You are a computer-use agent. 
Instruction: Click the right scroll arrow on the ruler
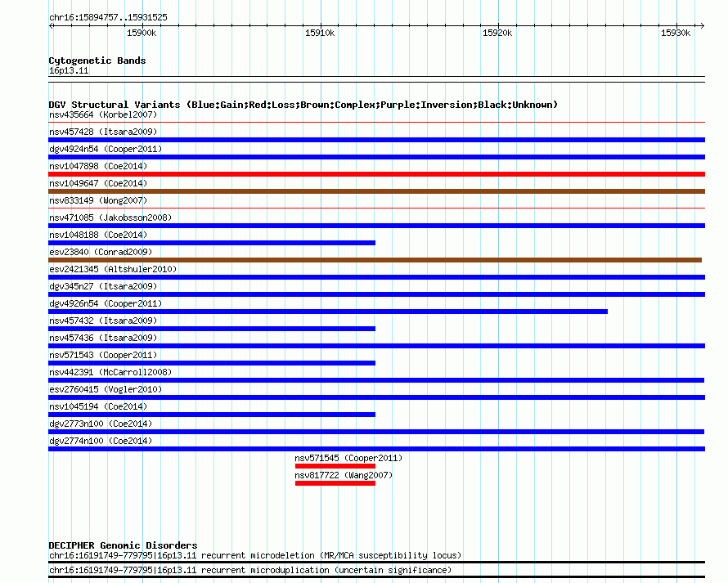click(x=702, y=25)
